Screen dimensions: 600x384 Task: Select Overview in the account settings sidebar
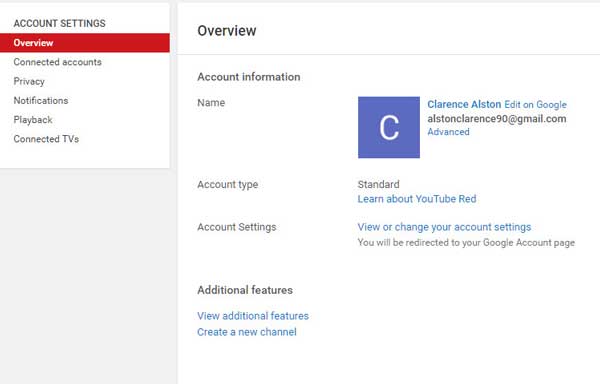85,43
